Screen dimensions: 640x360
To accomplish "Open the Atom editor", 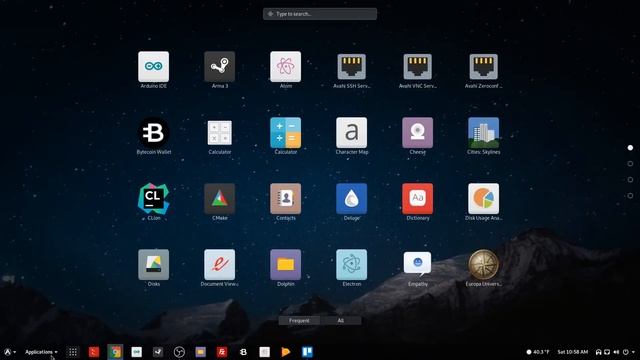I will [x=286, y=67].
